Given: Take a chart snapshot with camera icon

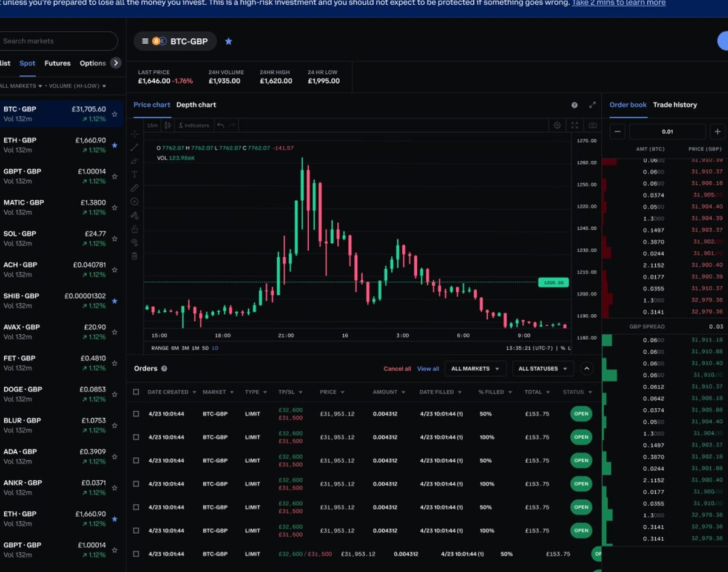Looking at the screenshot, I should pos(593,126).
